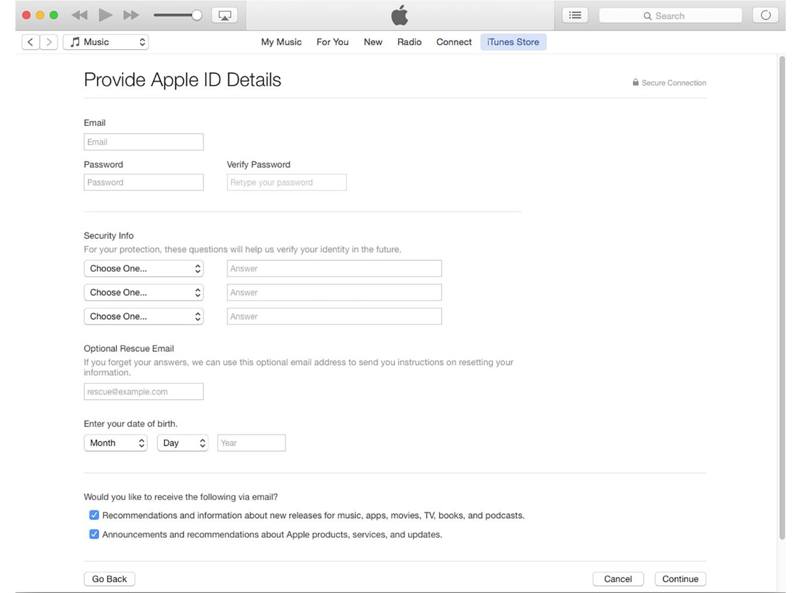Click the 'Enter your date of birth' label
Image resolution: width=800 pixels, height=593 pixels.
[x=131, y=424]
